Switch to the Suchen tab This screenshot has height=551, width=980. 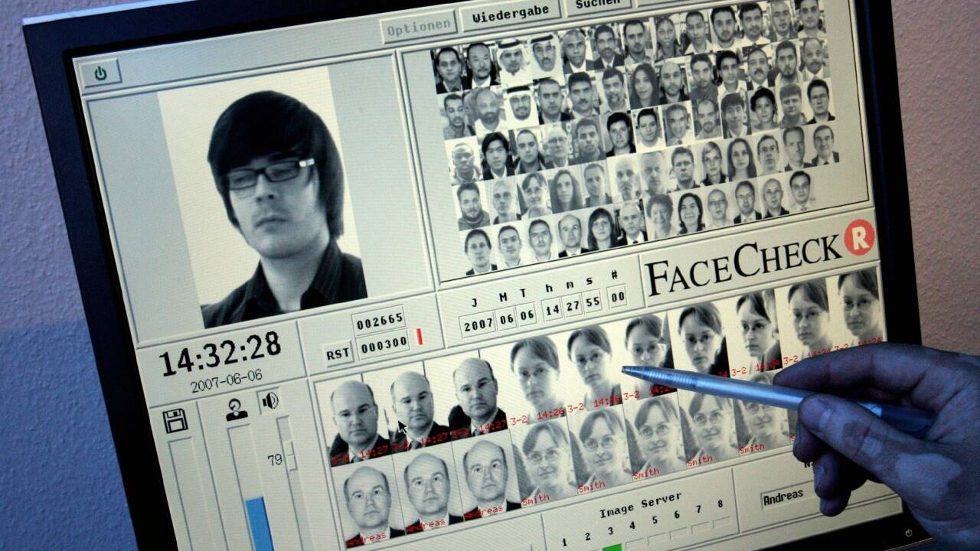pyautogui.click(x=597, y=6)
